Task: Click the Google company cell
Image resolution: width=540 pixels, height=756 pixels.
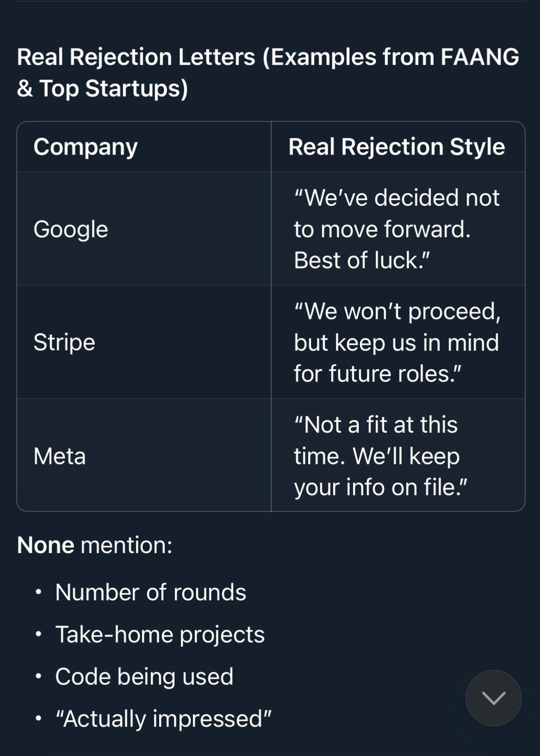Action: click(71, 229)
